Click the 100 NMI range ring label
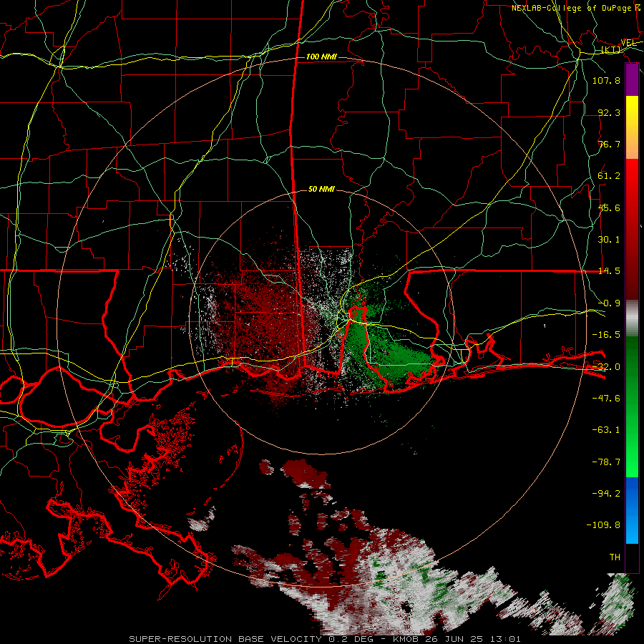The image size is (644, 644). tap(321, 57)
